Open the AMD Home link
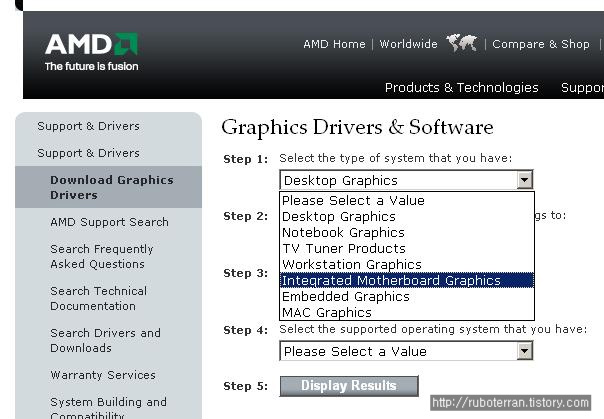Screen dimensions: 604x419 (x=334, y=44)
